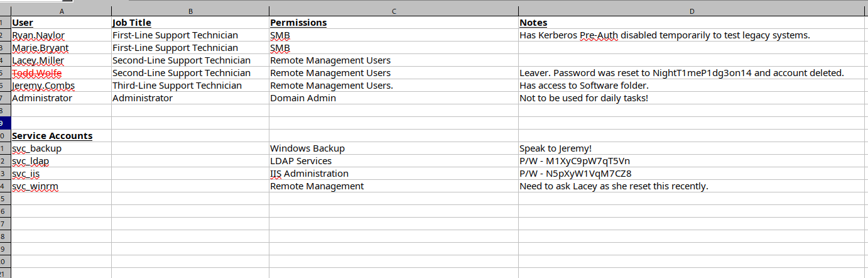Image resolution: width=868 pixels, height=278 pixels.
Task: Select column A header
Action: pyautogui.click(x=61, y=11)
